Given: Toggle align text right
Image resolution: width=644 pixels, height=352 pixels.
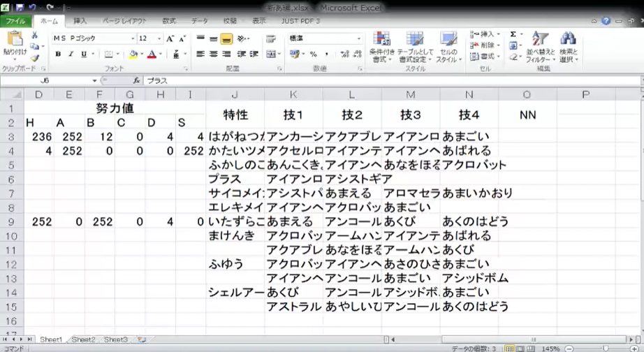Looking at the screenshot, I should click(226, 54).
